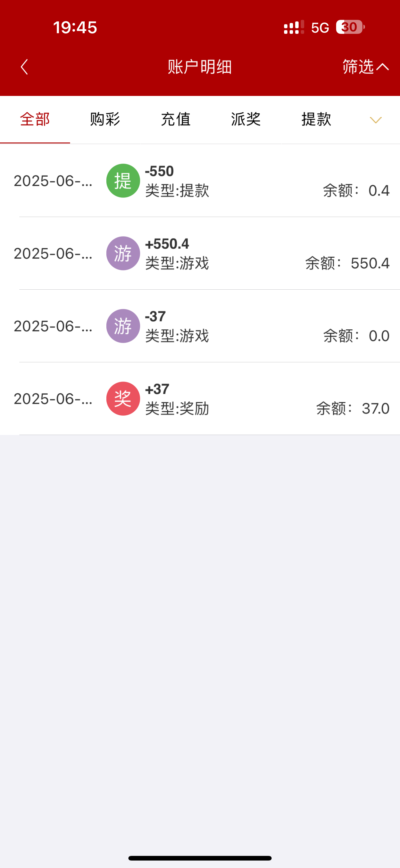Expand more categories with yellow chevron
This screenshot has width=400, height=868.
click(376, 120)
